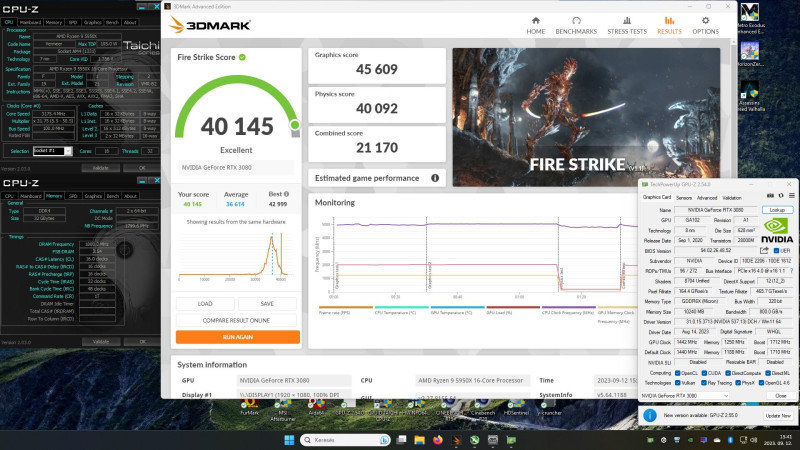This screenshot has height=450, width=800.
Task: Switch to the SPD tab in upper CPU-Z
Action: [x=72, y=22]
